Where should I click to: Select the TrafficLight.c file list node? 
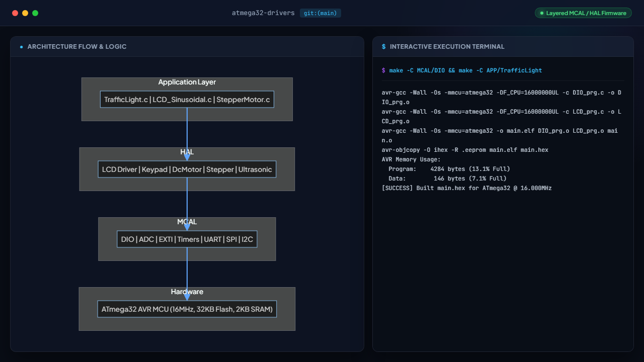[x=187, y=100]
